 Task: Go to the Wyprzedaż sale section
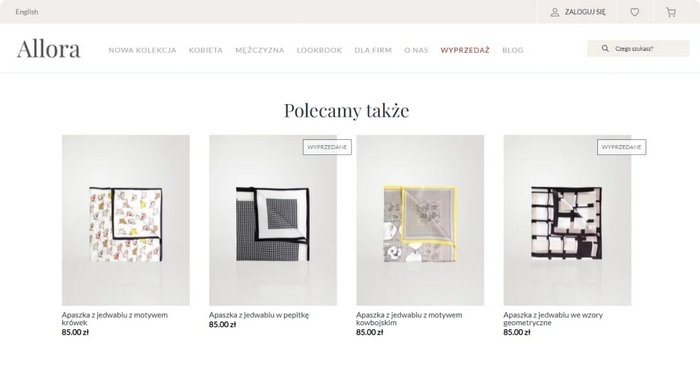(465, 50)
